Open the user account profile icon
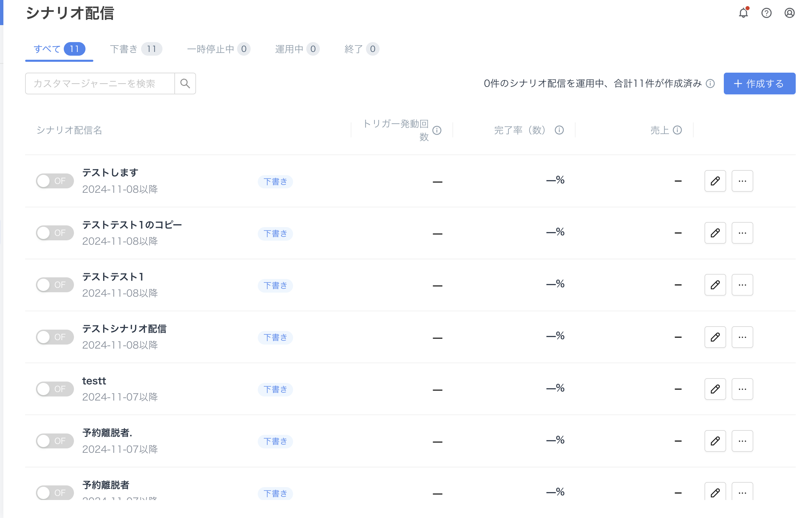This screenshot has width=812, height=518. (x=789, y=13)
